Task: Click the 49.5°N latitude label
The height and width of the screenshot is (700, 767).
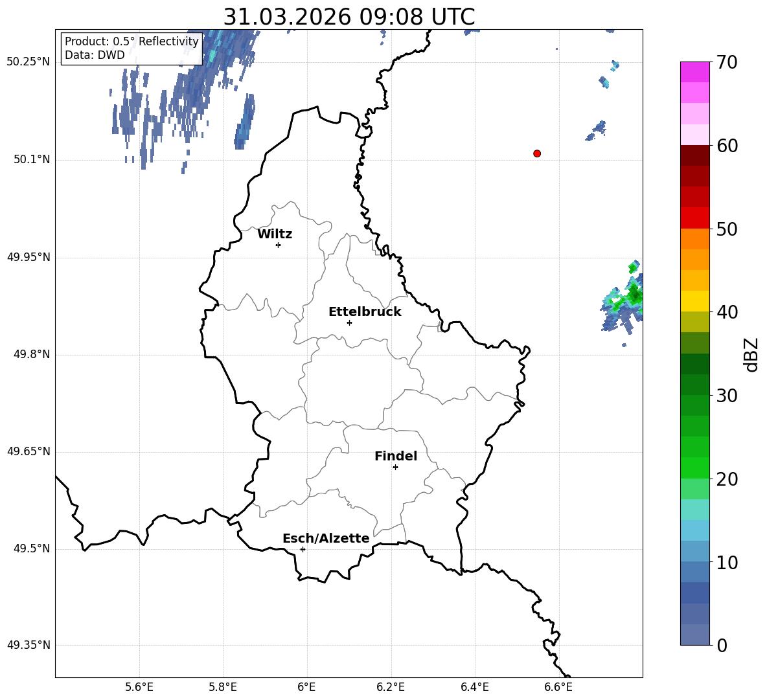Action: 32,548
